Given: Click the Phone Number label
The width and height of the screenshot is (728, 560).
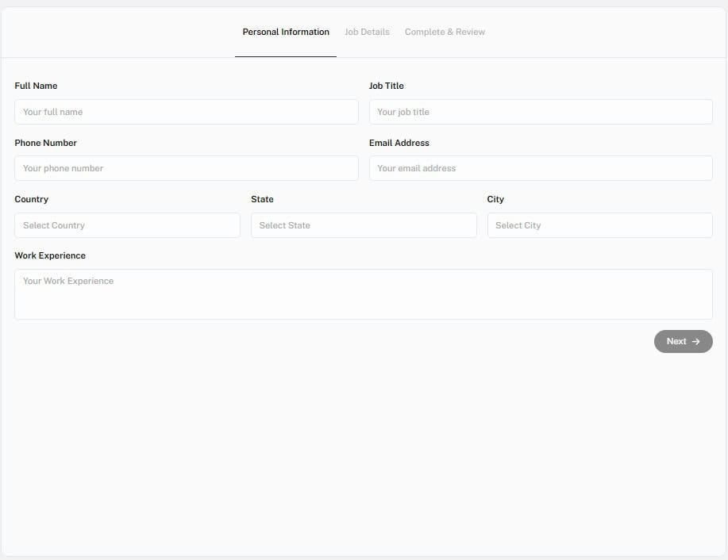Looking at the screenshot, I should (x=46, y=143).
